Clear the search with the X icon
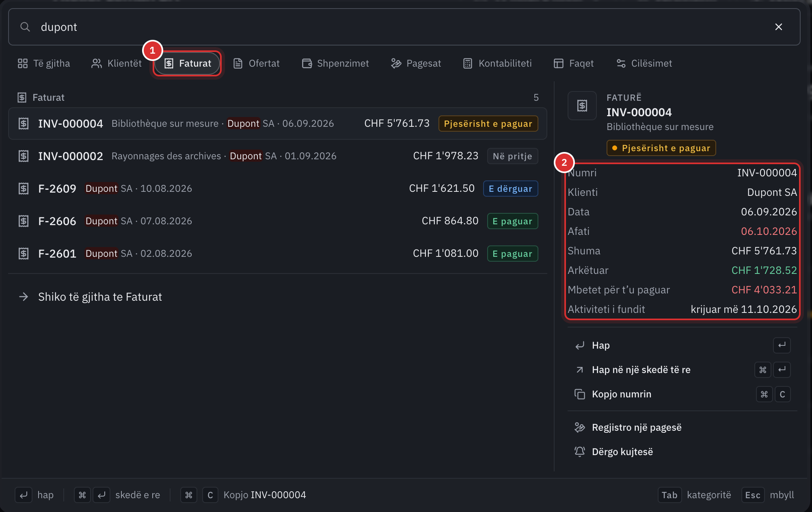Screen dimensions: 812x512 778,27
